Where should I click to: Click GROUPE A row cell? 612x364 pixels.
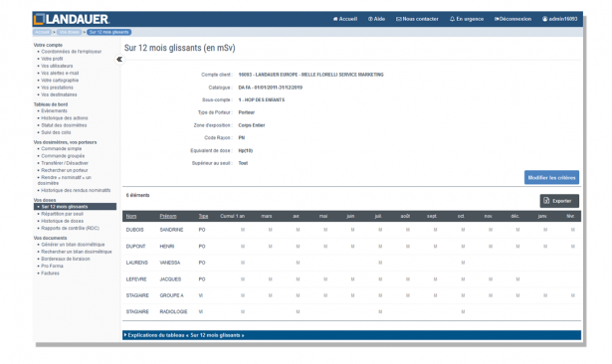(171, 295)
